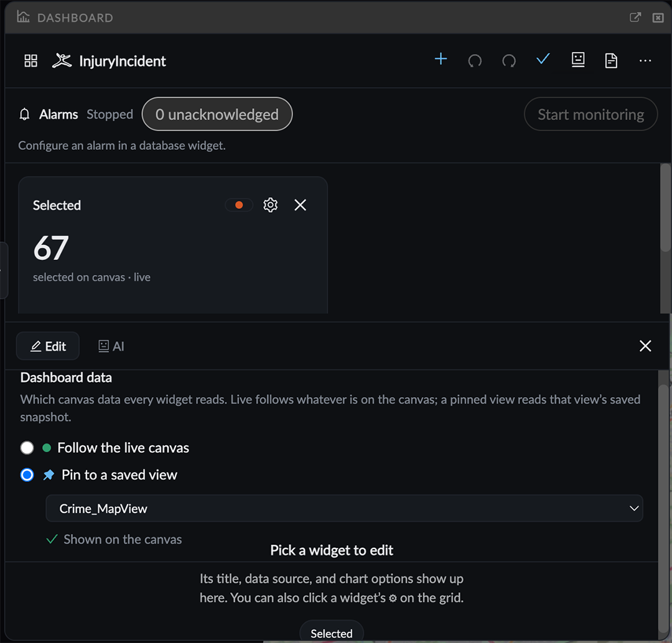Image resolution: width=672 pixels, height=643 pixels.
Task: Close the Dashboard panel with the top-right icon
Action: 658,17
